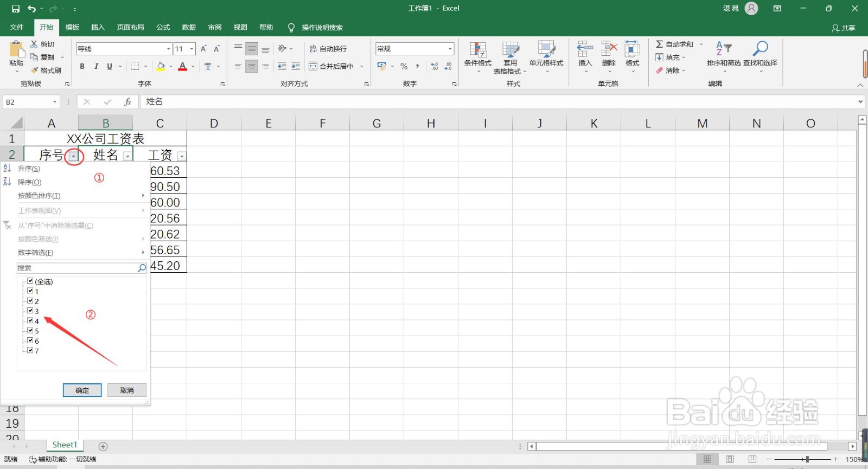The width and height of the screenshot is (868, 469).
Task: Switch to Page Break Preview view icon
Action: pos(752,459)
